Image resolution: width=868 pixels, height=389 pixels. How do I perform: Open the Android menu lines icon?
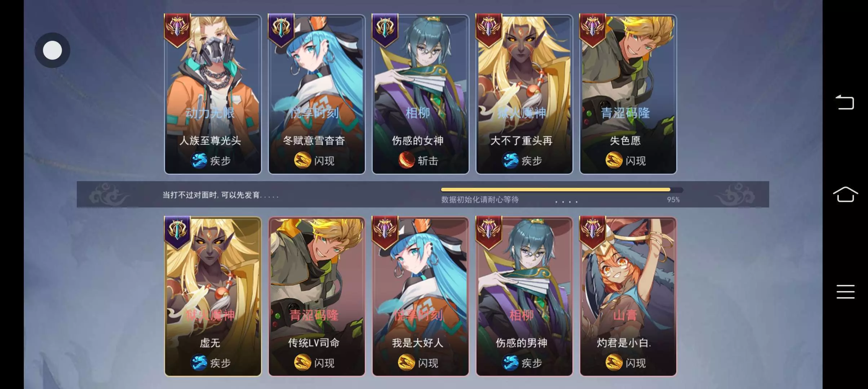[x=845, y=291]
